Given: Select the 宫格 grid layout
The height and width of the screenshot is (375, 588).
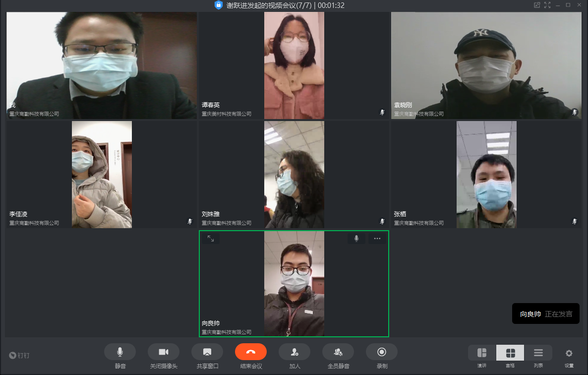Looking at the screenshot, I should tap(510, 353).
